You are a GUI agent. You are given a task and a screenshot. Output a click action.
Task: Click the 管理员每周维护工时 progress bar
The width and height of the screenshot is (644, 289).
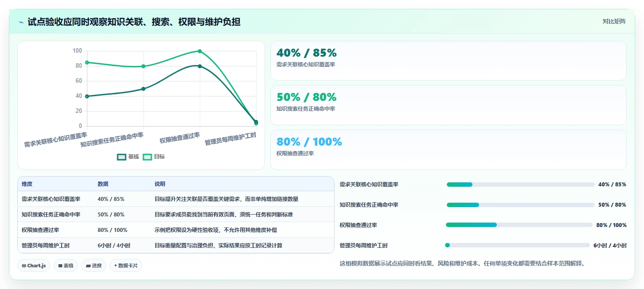pyautogui.click(x=517, y=245)
